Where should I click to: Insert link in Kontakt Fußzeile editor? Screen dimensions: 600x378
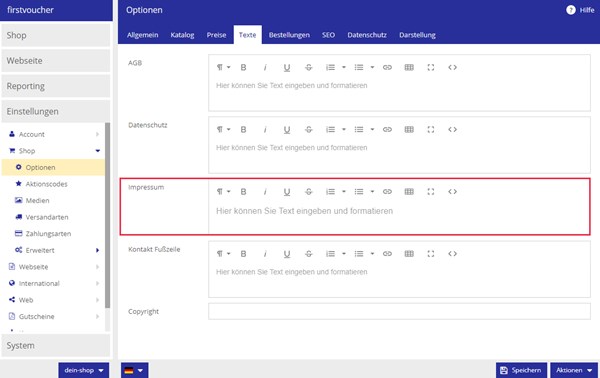tap(387, 254)
